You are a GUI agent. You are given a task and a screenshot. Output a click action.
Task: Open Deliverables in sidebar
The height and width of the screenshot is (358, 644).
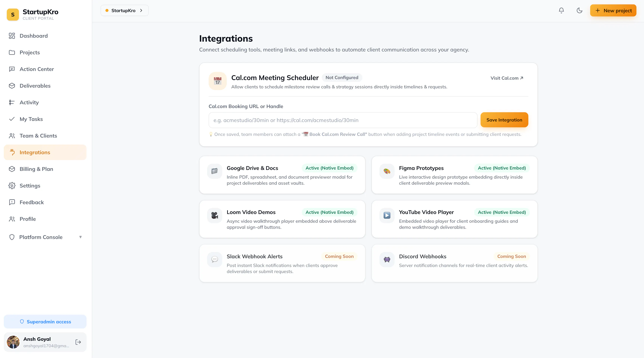(45, 86)
